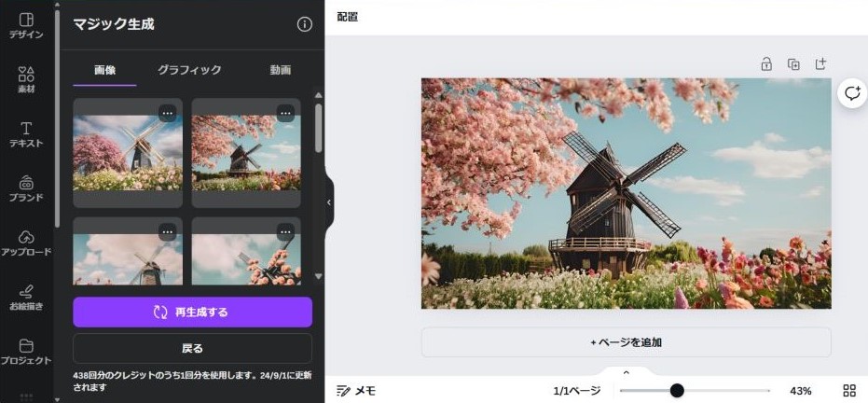Select the cherry blossom windmill generated image
This screenshot has width=868, height=403.
coord(246,153)
